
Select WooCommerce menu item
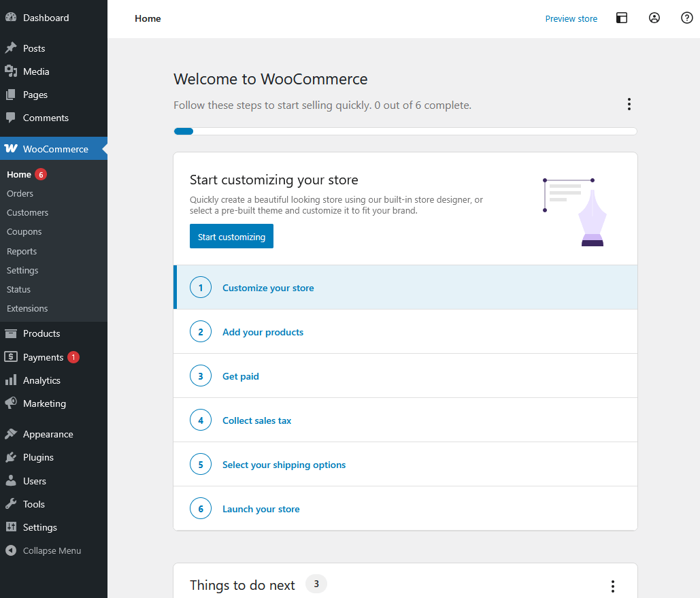click(54, 148)
